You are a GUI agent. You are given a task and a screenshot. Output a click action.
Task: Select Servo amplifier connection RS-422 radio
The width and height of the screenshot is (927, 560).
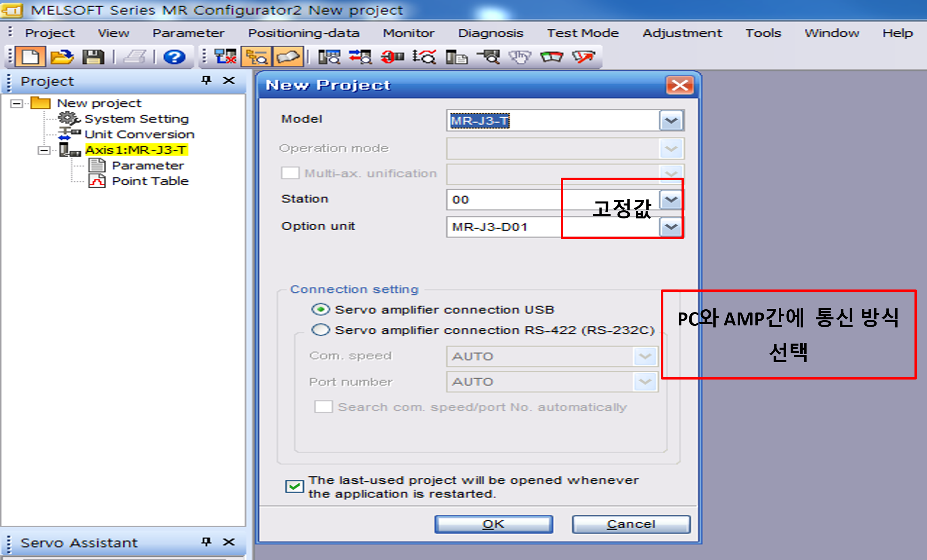click(x=321, y=330)
